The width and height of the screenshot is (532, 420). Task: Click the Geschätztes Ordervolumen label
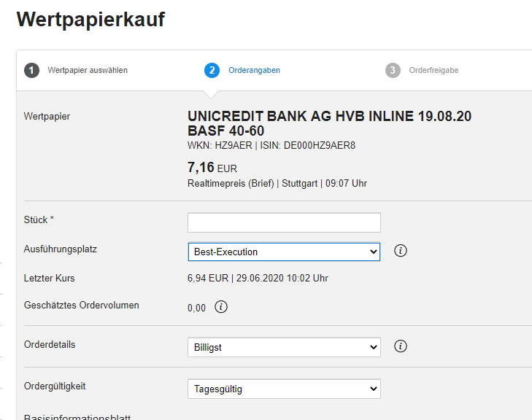(x=82, y=305)
